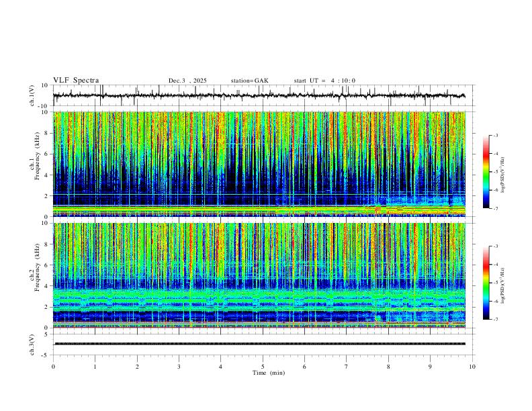Select the ch.2 spectrogram color bar
532x411 pixels.
486,283
